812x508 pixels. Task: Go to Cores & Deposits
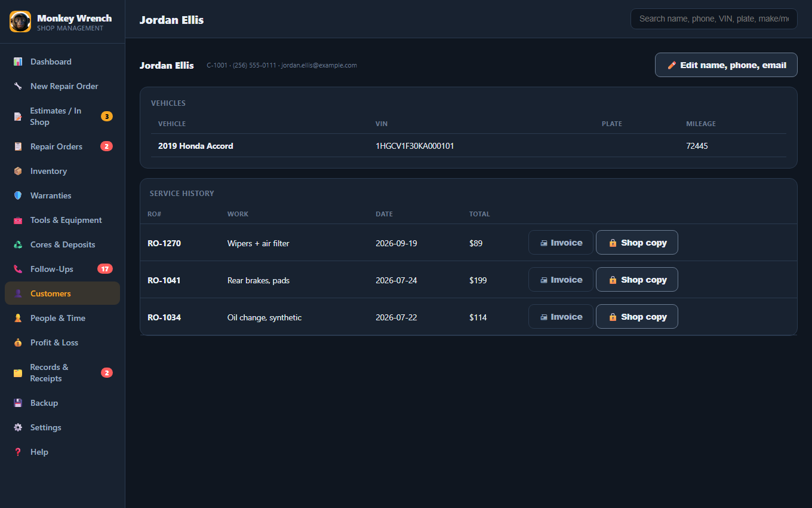pos(62,244)
